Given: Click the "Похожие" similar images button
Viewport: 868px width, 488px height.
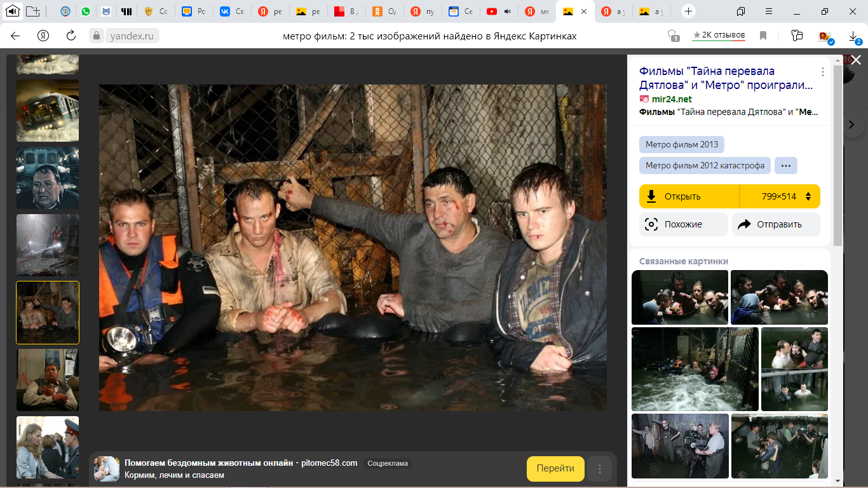Looking at the screenshot, I should [x=683, y=224].
